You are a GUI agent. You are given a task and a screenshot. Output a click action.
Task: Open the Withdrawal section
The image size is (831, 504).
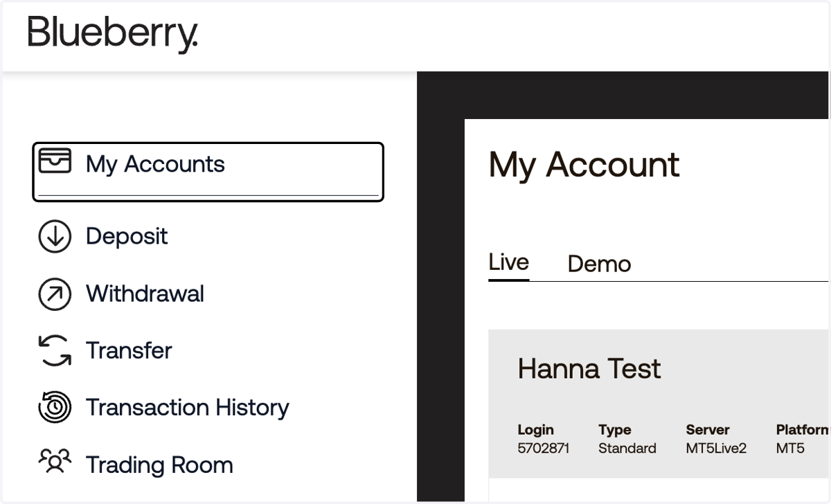coord(145,294)
